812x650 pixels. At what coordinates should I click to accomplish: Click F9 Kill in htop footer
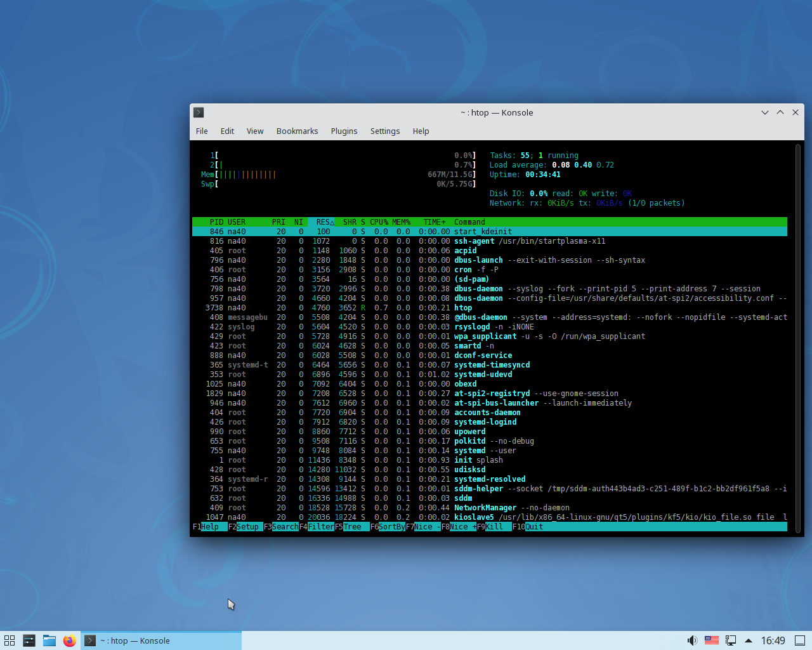pos(494,527)
